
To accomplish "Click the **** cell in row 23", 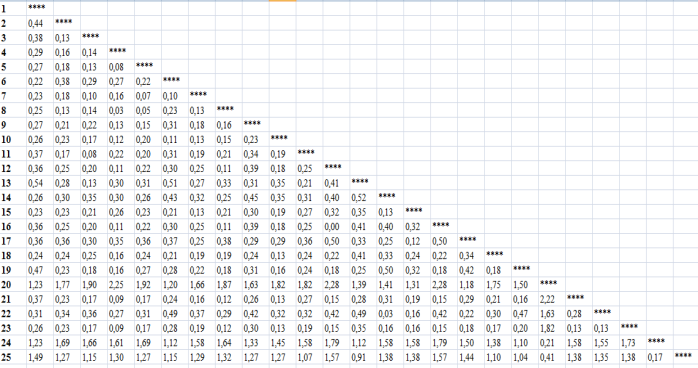I will click(633, 328).
